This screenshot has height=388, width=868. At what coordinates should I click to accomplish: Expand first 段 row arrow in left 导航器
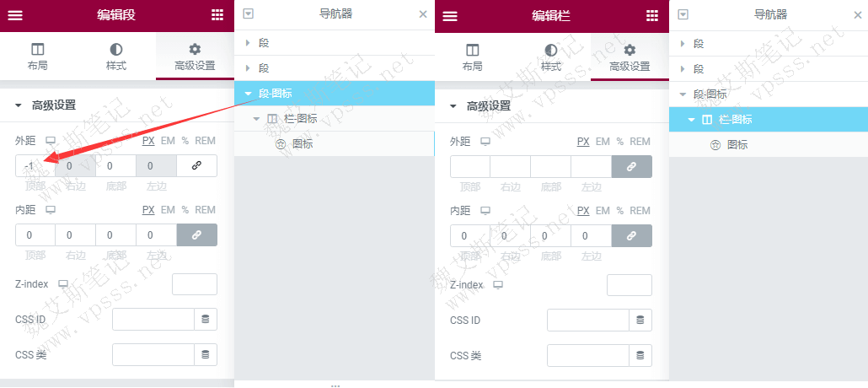click(248, 43)
